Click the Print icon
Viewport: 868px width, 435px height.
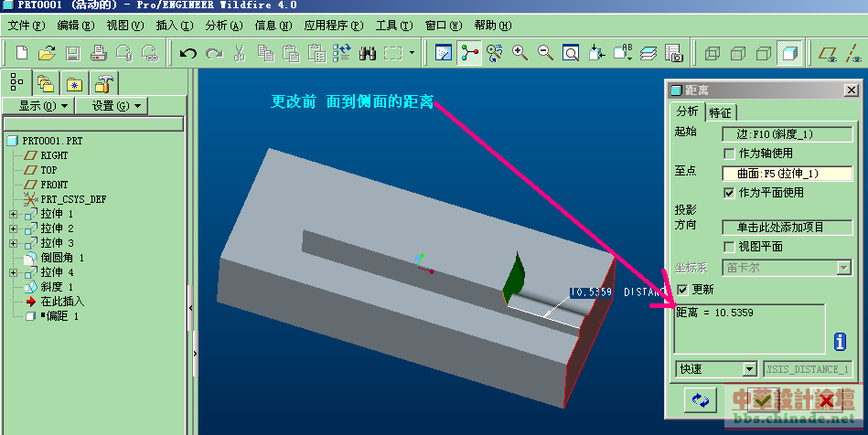(x=99, y=53)
